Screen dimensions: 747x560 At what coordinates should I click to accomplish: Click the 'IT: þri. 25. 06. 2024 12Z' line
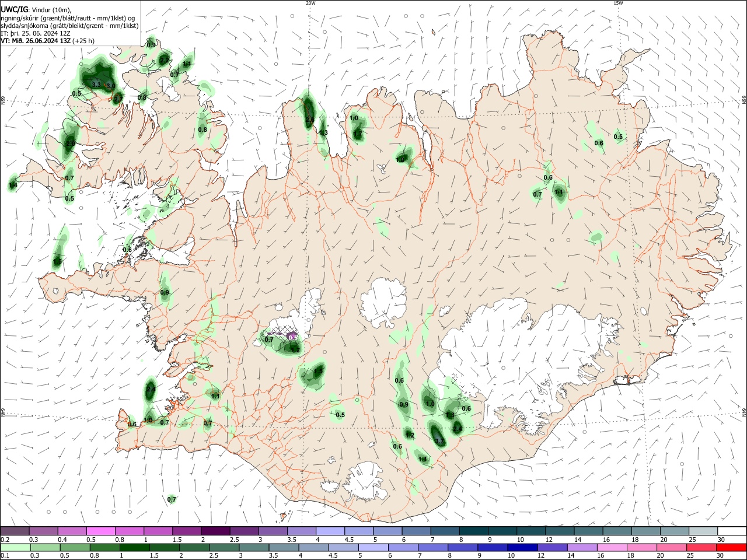(36, 33)
